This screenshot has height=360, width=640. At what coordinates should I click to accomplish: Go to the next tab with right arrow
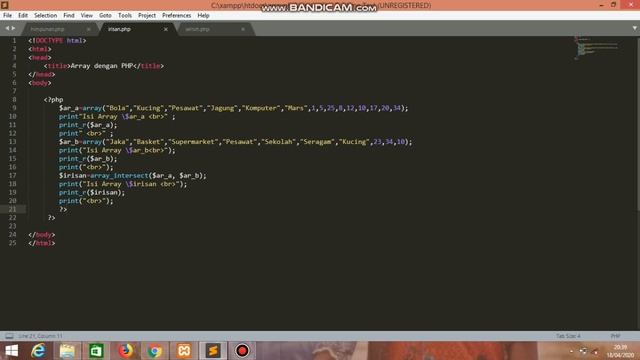point(13,29)
